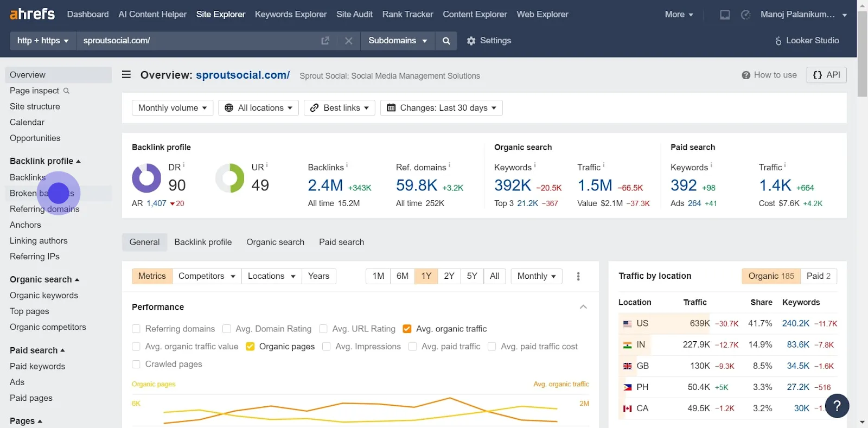Open Looker Studio integration
The height and width of the screenshot is (428, 868).
pyautogui.click(x=807, y=41)
